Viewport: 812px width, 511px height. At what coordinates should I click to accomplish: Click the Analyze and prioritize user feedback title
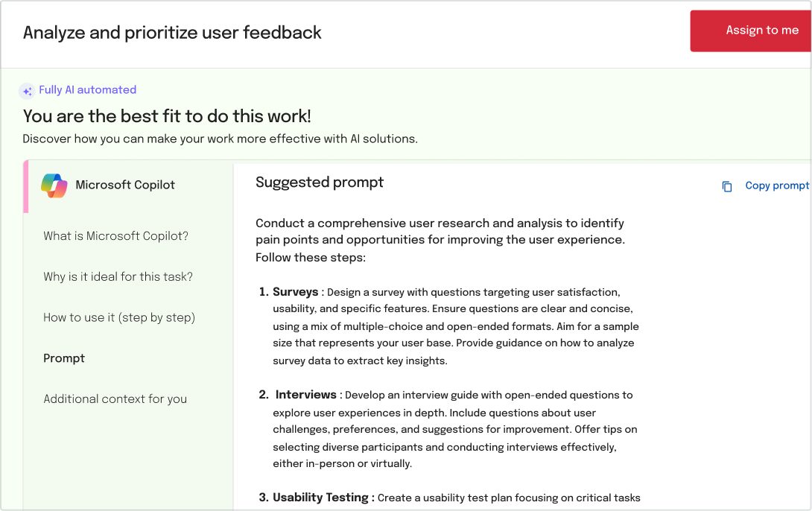[x=172, y=33]
